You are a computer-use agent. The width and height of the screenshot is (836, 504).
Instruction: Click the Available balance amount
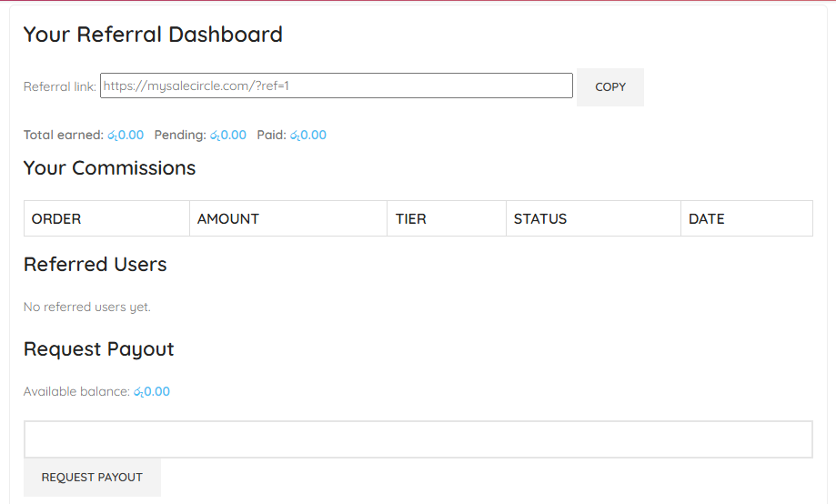(x=152, y=392)
